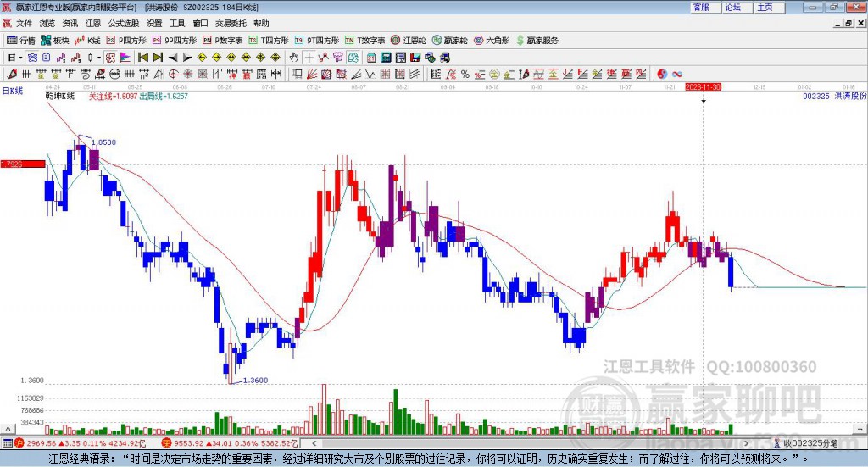Open the 浏览 menu
This screenshot has width=868, height=467.
(x=47, y=23)
